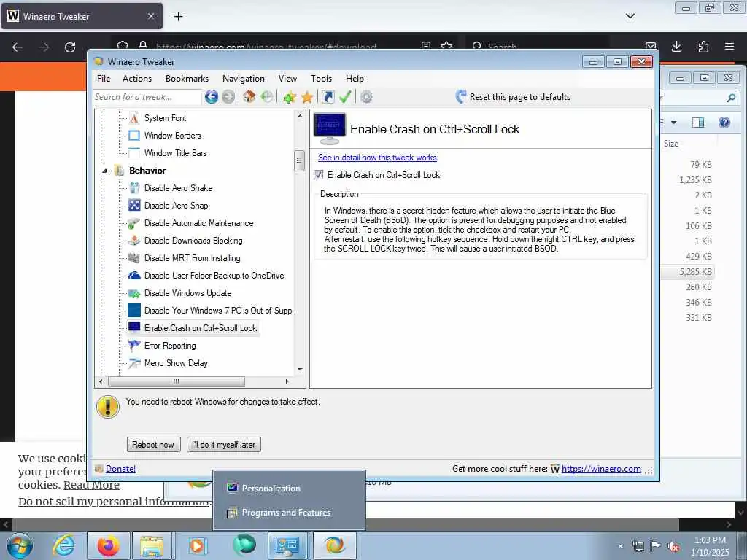Viewport: 747px width, 560px height.
Task: Click the gray Forward arrow in Winaero toolbar
Action: (x=228, y=97)
